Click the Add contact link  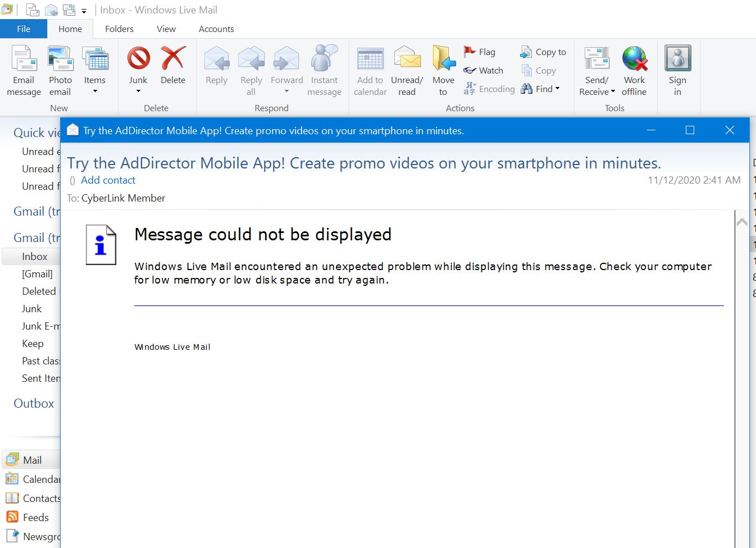[x=108, y=180]
